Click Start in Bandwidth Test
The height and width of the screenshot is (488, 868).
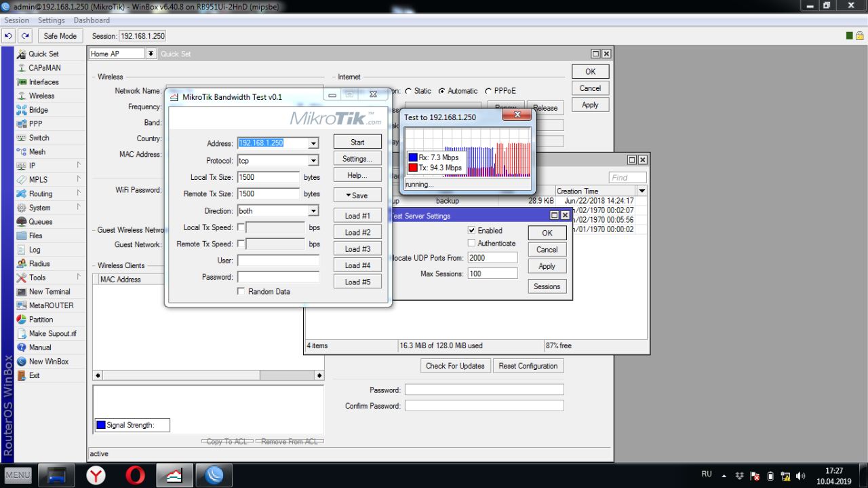click(x=357, y=142)
